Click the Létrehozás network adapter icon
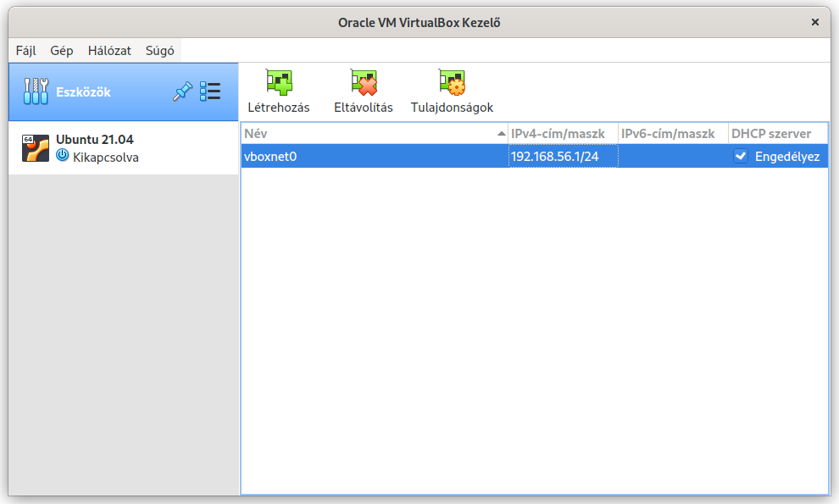Viewport: 839px width, 504px height. tap(279, 82)
